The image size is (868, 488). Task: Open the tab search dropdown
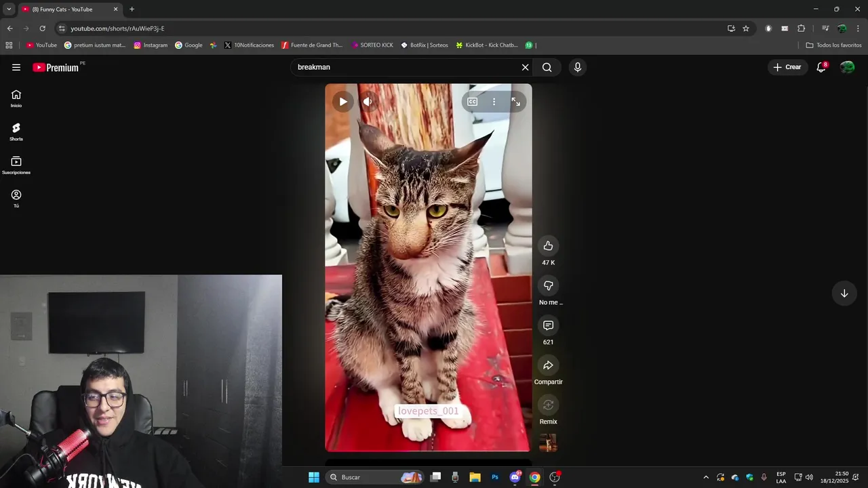click(9, 9)
